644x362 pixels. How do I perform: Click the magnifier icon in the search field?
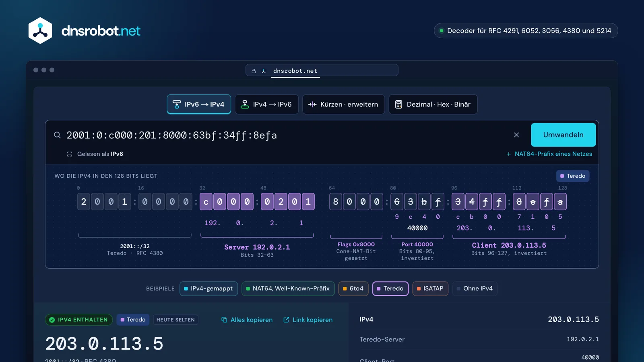click(58, 135)
